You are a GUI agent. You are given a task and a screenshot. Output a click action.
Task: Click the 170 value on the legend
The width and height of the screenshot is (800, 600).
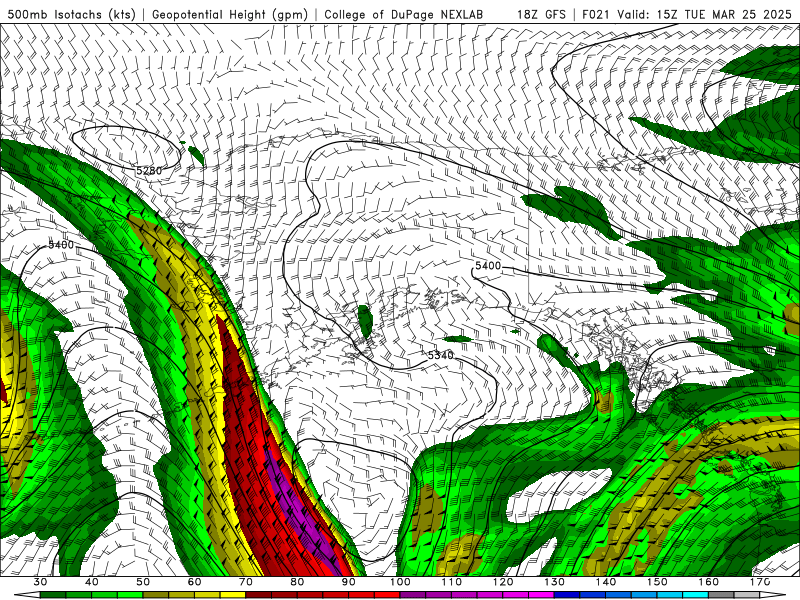pyautogui.click(x=760, y=582)
